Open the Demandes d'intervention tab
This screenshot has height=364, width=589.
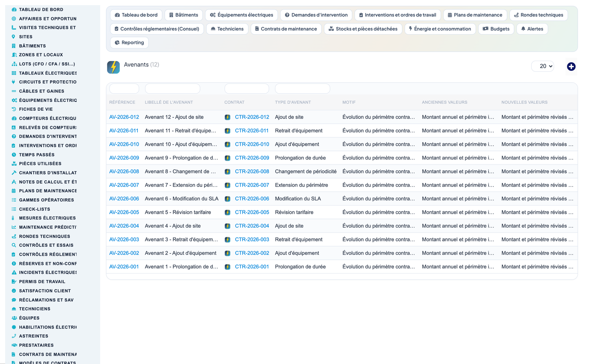click(x=316, y=15)
